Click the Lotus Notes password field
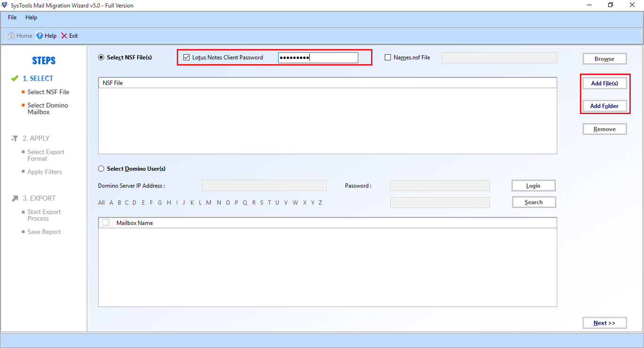Screen dimensions: 644x348 click(x=318, y=58)
